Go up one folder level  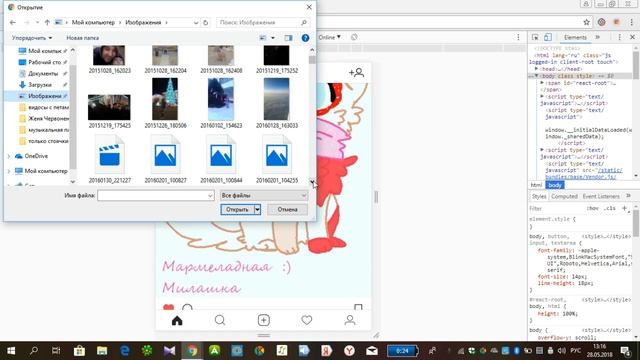click(47, 22)
